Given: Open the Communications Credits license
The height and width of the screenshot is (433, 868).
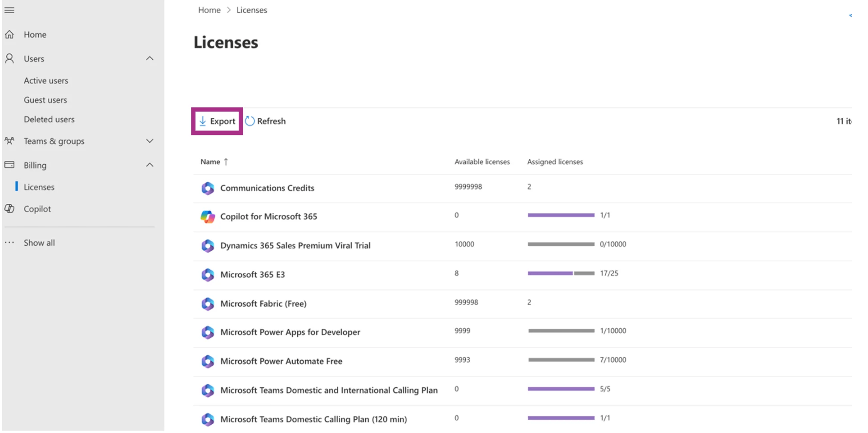Looking at the screenshot, I should tap(267, 188).
